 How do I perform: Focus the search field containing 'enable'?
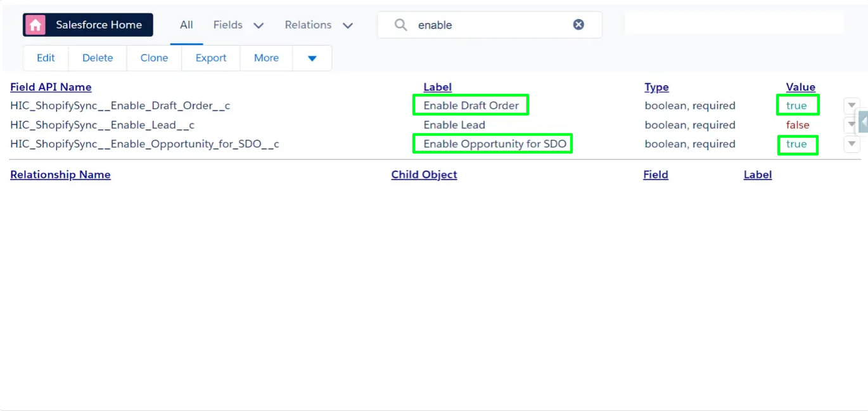click(489, 25)
